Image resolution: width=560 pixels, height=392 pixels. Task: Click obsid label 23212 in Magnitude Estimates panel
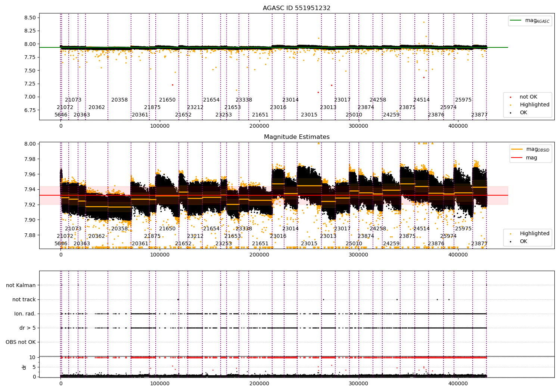(x=195, y=236)
